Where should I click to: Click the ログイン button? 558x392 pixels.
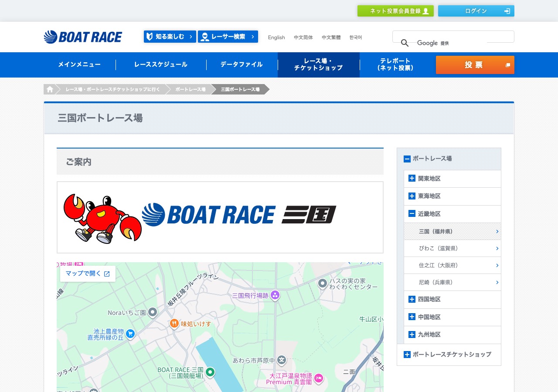pyautogui.click(x=476, y=11)
